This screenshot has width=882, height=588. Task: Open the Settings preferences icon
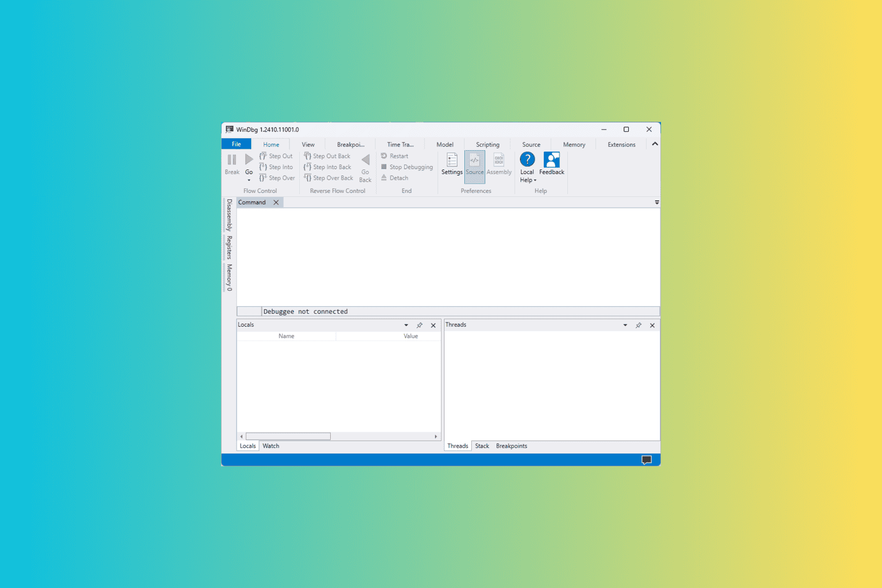tap(452, 160)
